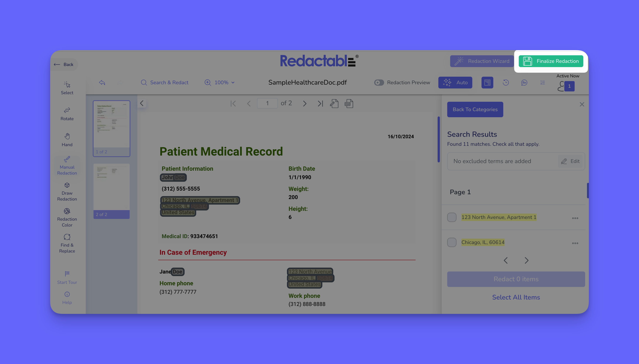Select the Rotate tool in sidebar
The width and height of the screenshot is (639, 364).
67,114
